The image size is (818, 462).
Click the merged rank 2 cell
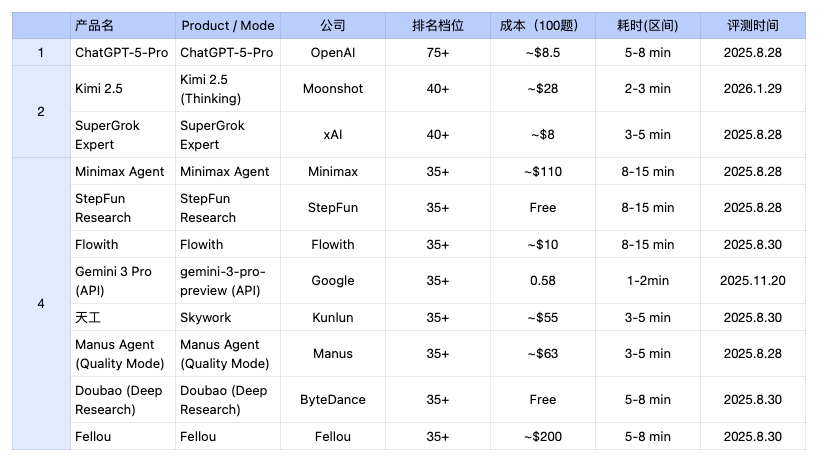pyautogui.click(x=41, y=111)
